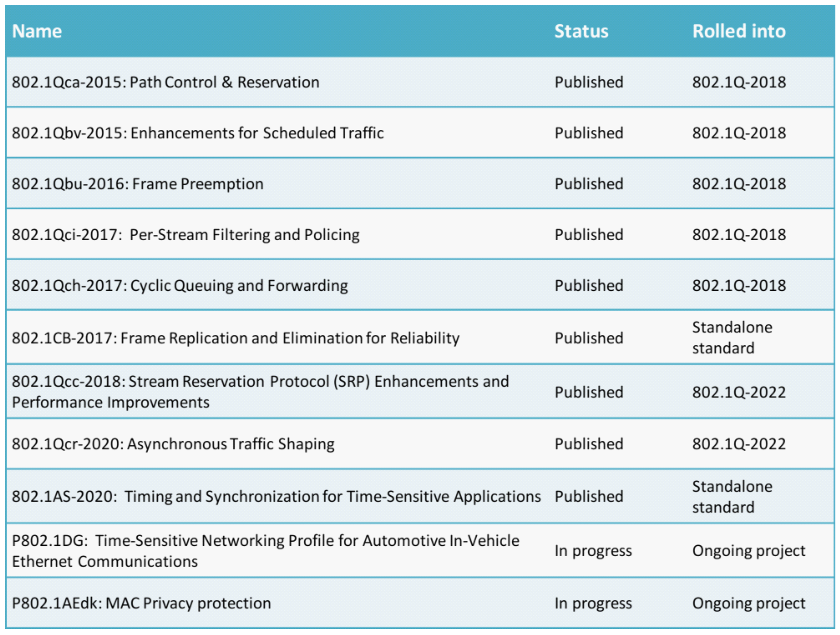840x635 pixels.
Task: Click 802.1Q-2022 cell in the 802.1Qcr-2020 row
Action: tap(739, 444)
